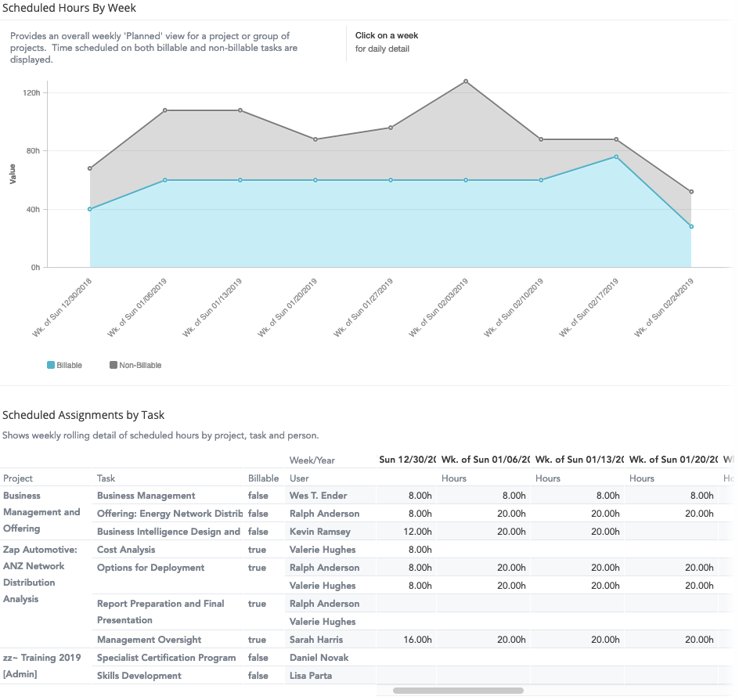Image resolution: width=739 pixels, height=700 pixels.
Task: Open the zz~ Training 2019 project
Action: (42, 658)
